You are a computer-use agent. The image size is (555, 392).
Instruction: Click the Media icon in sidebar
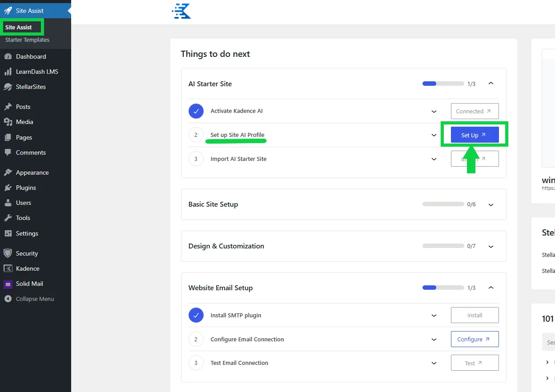click(x=8, y=122)
